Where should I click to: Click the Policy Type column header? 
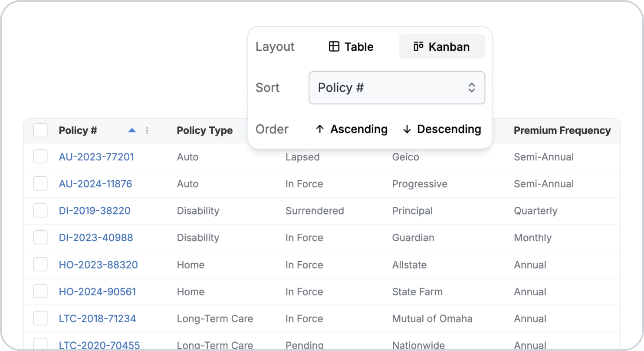pyautogui.click(x=205, y=130)
